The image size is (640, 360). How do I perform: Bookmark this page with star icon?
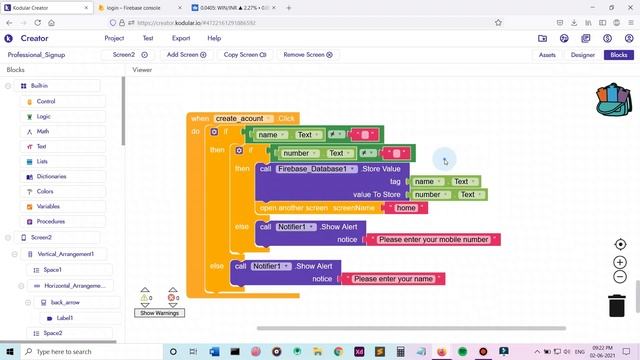click(x=498, y=23)
